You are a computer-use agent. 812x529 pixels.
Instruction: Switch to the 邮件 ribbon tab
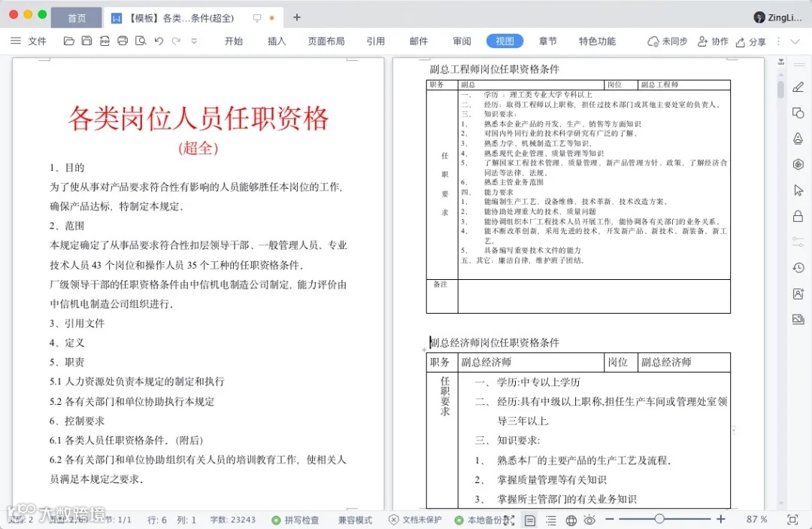(x=419, y=41)
